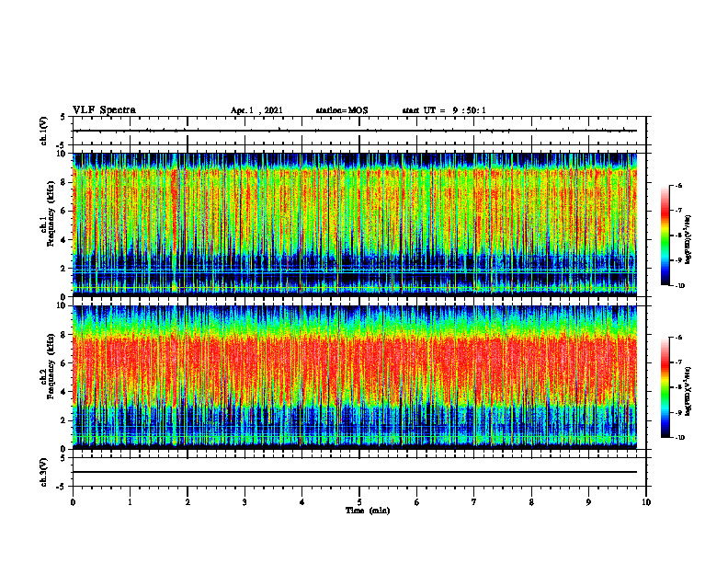Click the ch.1 spectrogram color scale bar
Screen dimensions: 728x563
coord(665,235)
